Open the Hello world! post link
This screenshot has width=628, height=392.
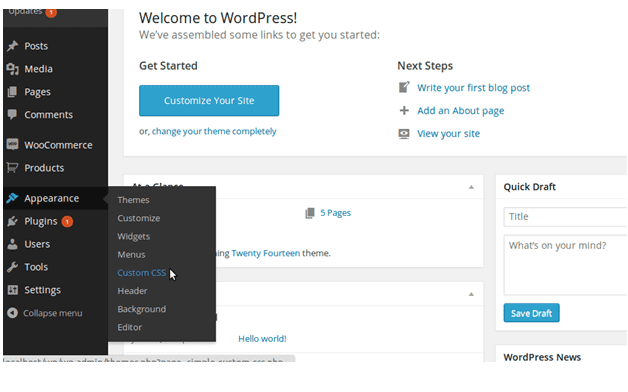point(262,339)
